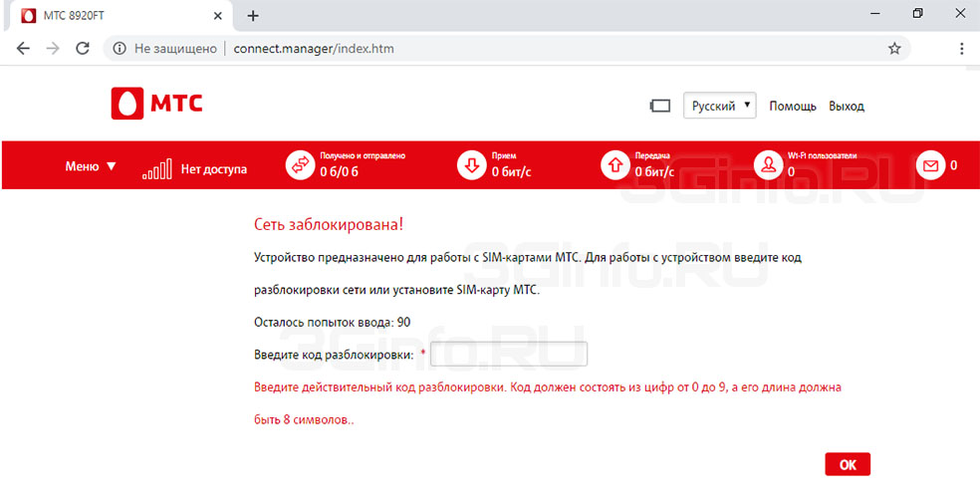Click the received and sent traffic icon

[x=300, y=165]
